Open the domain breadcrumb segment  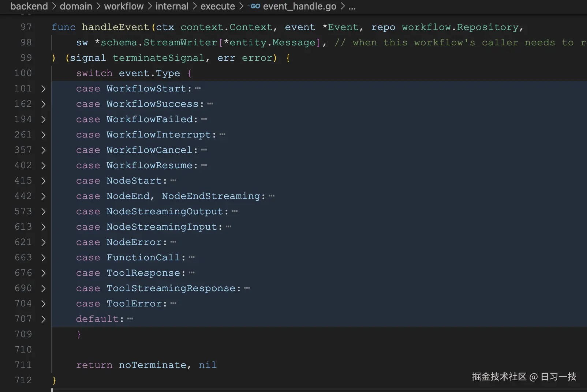(76, 6)
